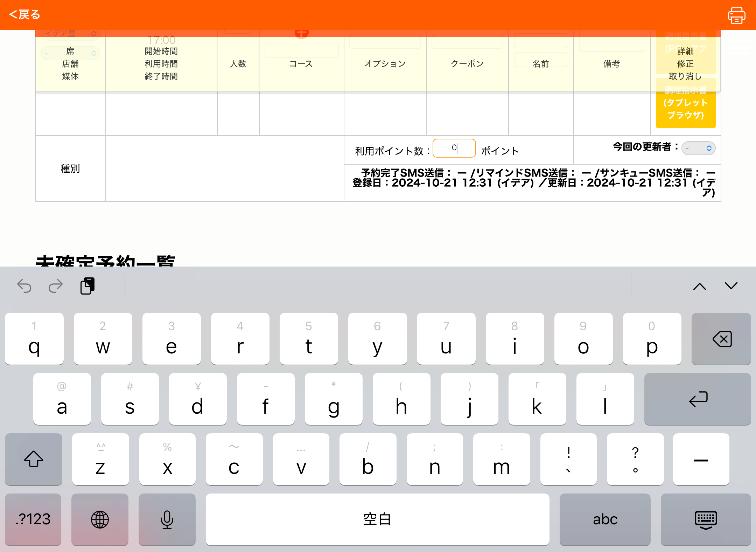
Task: Tap the m key
Action: coord(502,459)
